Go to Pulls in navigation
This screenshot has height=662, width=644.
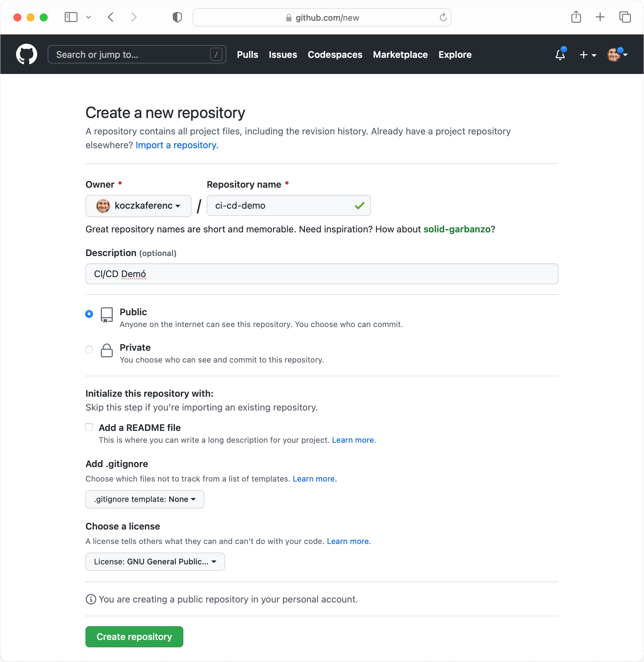click(248, 55)
